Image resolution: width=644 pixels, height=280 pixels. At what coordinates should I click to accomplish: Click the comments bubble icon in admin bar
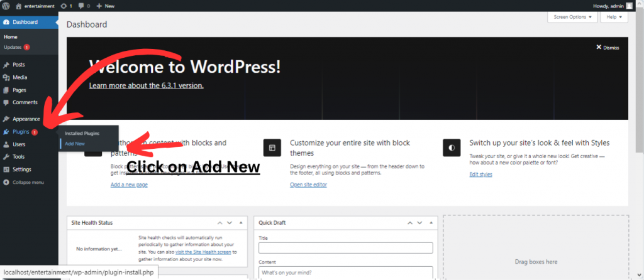click(80, 6)
